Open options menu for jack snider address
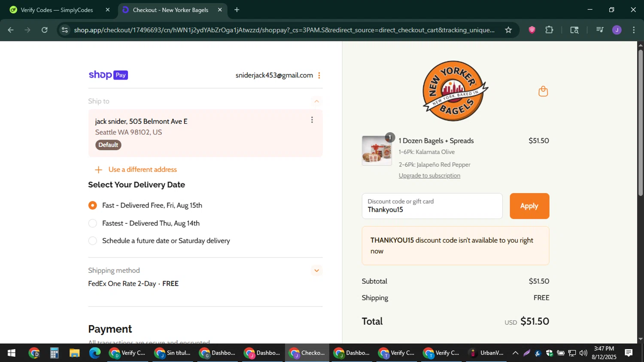The width and height of the screenshot is (644, 362). click(x=312, y=120)
